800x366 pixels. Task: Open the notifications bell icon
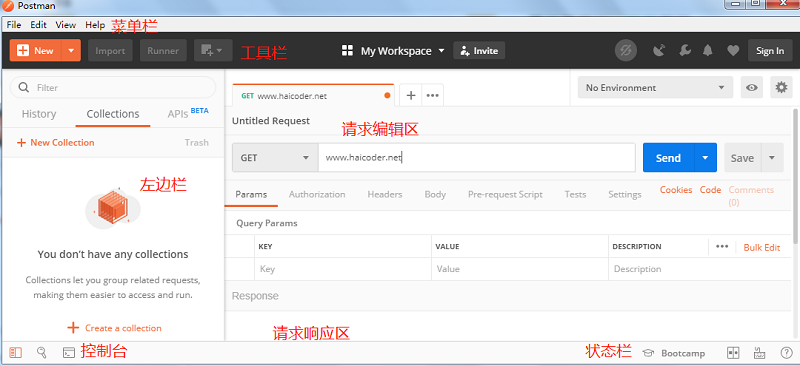tap(708, 51)
